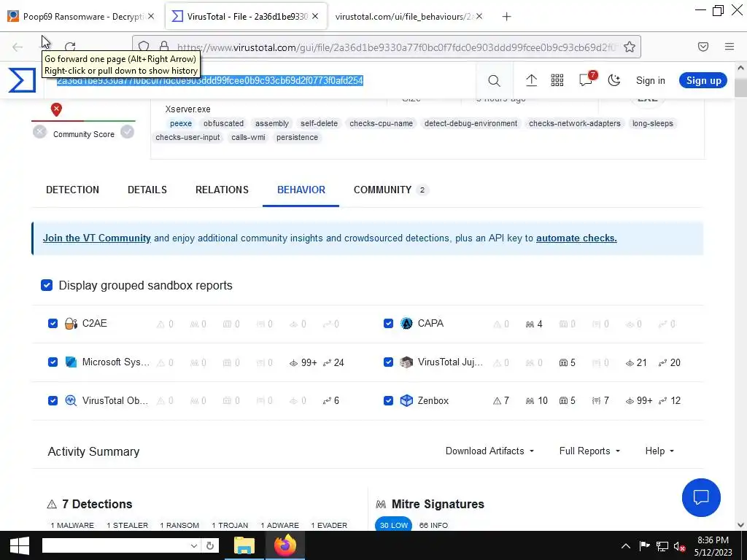Click the C2AE sandbox icon
The image size is (747, 560).
[x=71, y=324]
